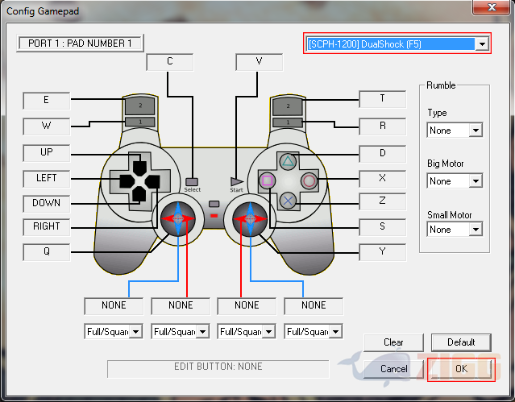Open the second Full/Square axis dropdown
Image resolution: width=515 pixels, height=402 pixels.
[180, 331]
